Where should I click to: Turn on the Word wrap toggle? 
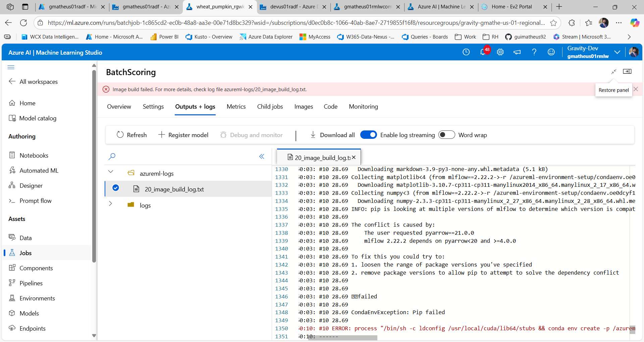click(x=446, y=135)
